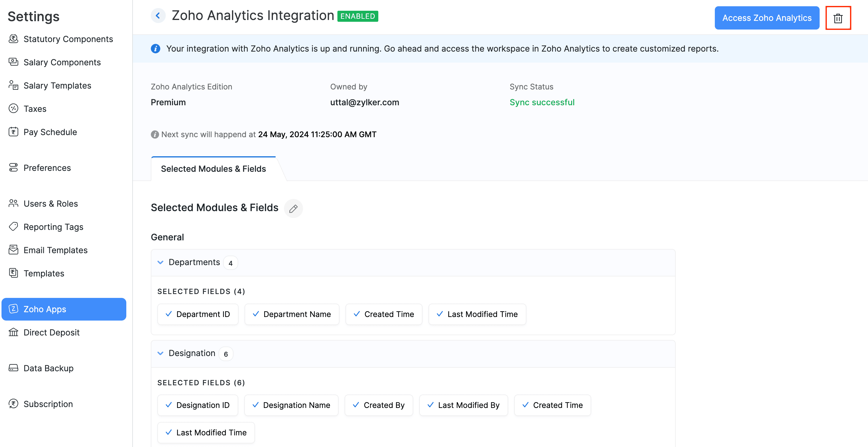Toggle the Department ID selected field
Viewport: 868px width, 447px height.
pos(198,314)
